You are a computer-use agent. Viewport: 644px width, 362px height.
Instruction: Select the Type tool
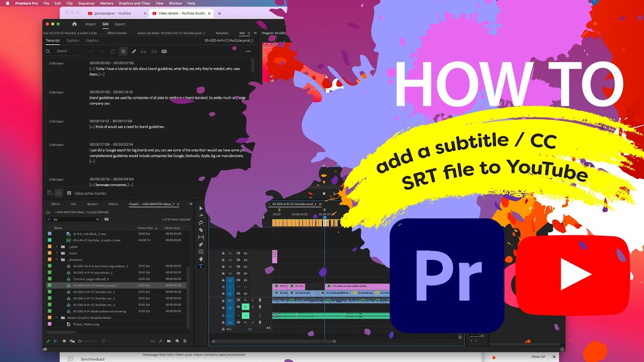(x=201, y=266)
